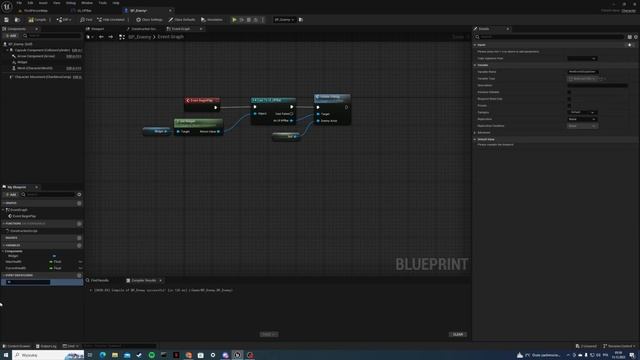Open Details panel settings gear icon
Viewport: 640px width, 360px height.
click(x=636, y=37)
